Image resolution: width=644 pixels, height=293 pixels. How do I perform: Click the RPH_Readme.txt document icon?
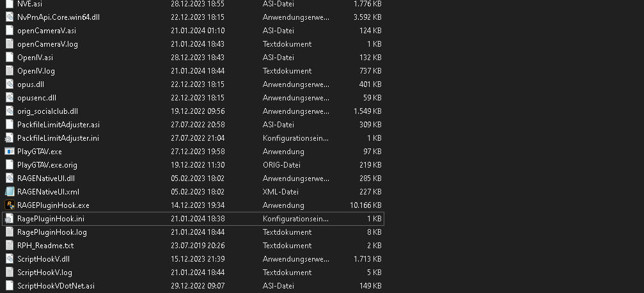point(10,246)
